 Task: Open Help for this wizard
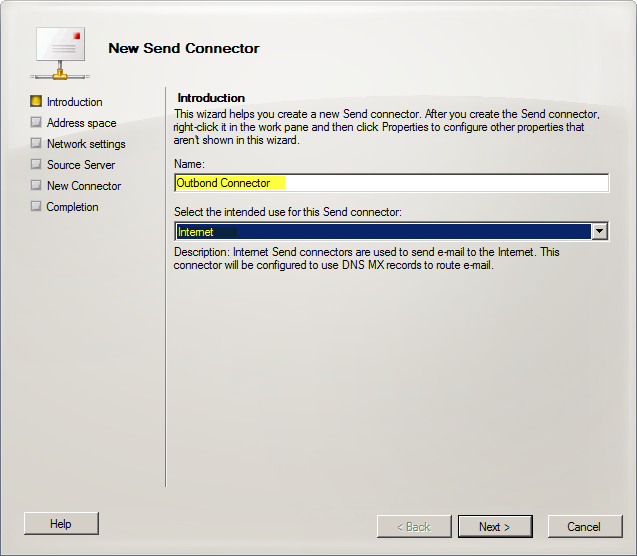61,524
